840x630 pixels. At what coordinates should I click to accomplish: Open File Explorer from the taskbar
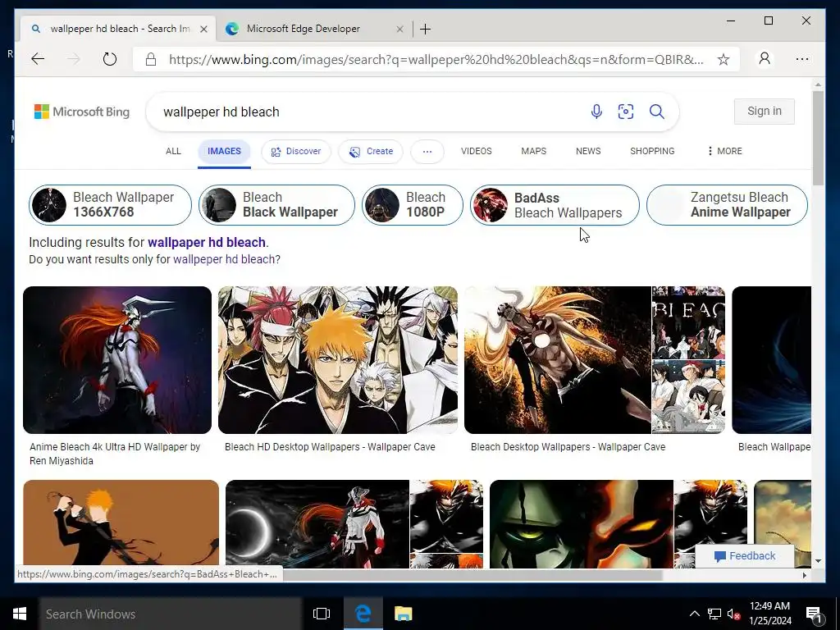403,614
